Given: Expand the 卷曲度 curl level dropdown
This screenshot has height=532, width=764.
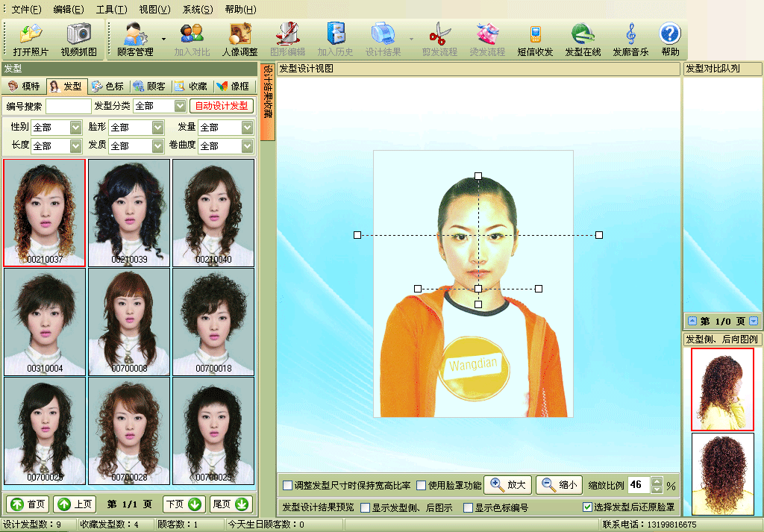Looking at the screenshot, I should tap(247, 146).
